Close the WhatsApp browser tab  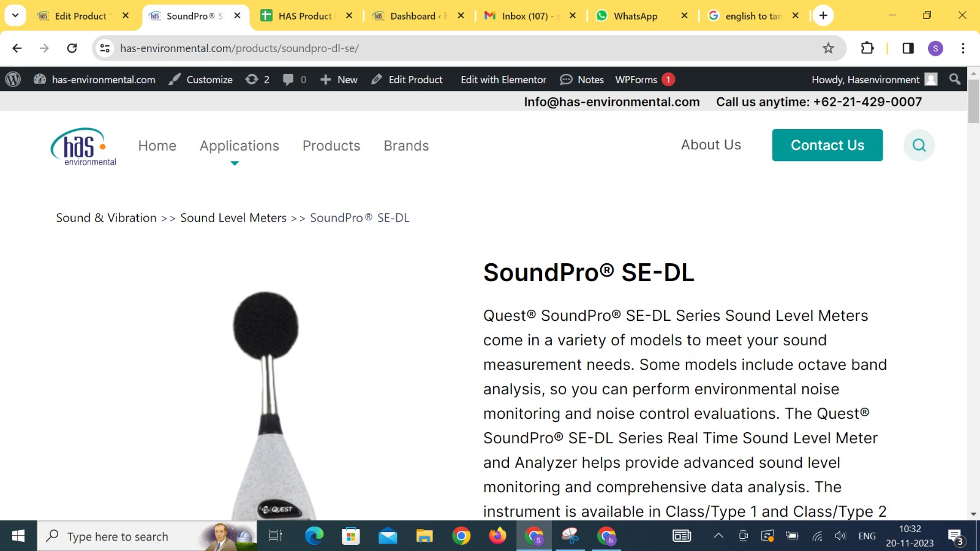point(684,16)
